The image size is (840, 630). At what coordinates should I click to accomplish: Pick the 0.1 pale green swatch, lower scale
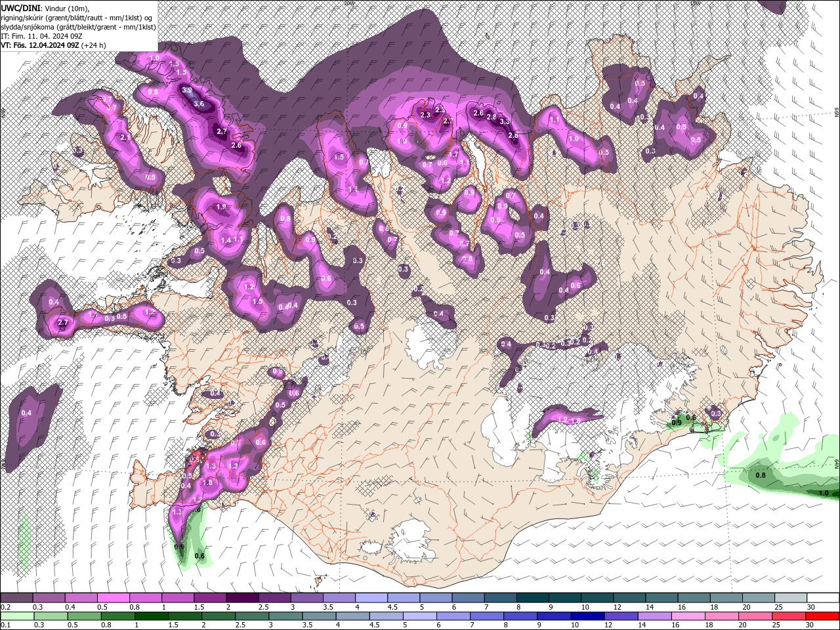[16, 616]
